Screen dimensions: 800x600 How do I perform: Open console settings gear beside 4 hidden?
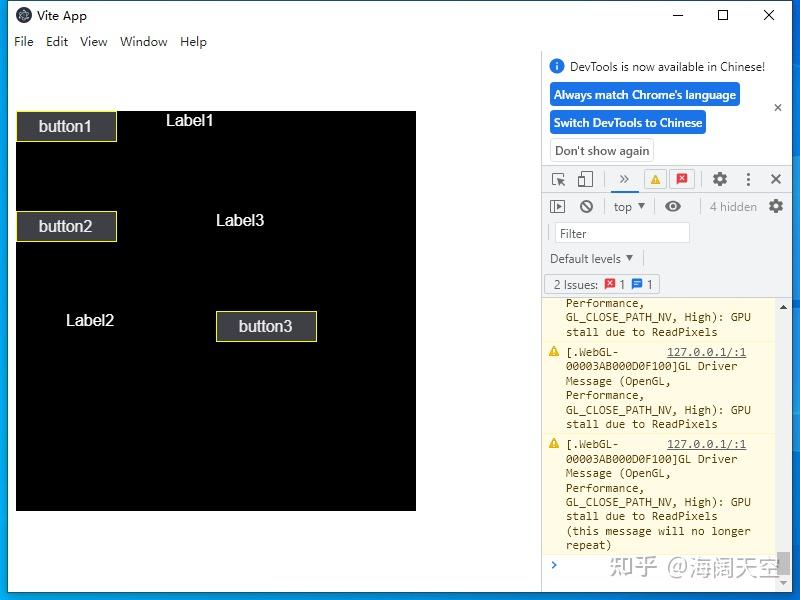click(776, 206)
